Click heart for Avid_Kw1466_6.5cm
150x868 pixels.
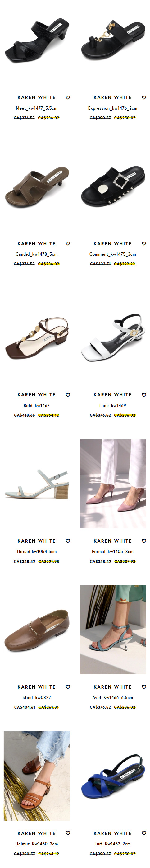pos(144,687)
